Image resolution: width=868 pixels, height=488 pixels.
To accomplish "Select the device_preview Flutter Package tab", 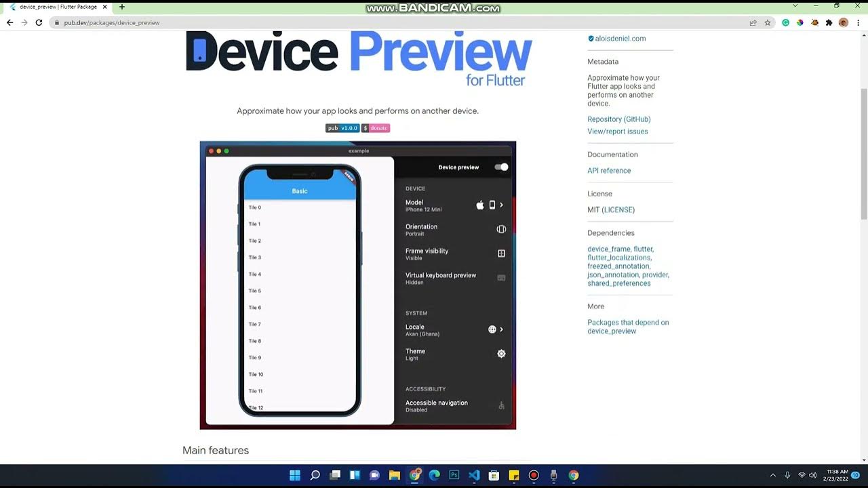I will (x=57, y=7).
